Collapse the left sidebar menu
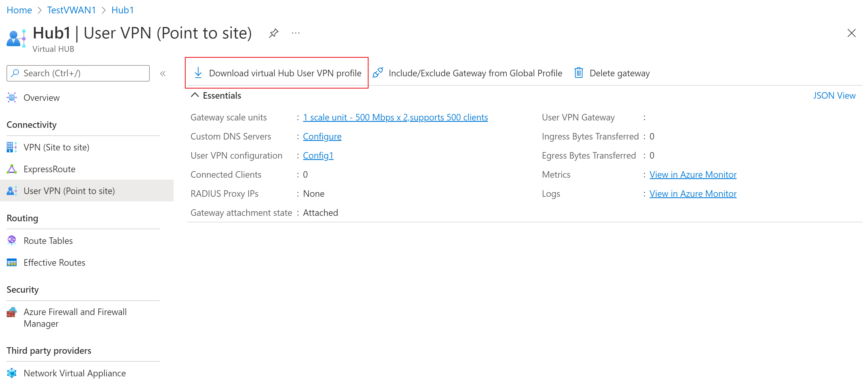868x384 pixels. coord(163,73)
